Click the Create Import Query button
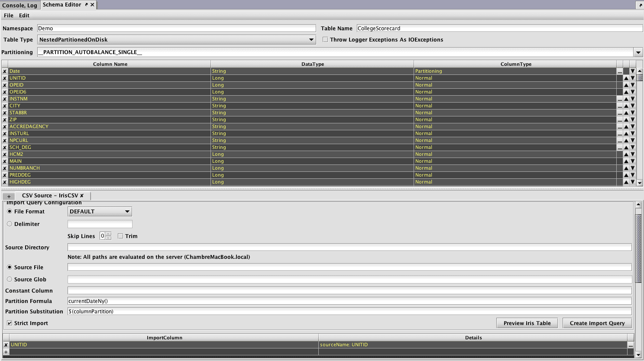The height and width of the screenshot is (361, 644). (597, 323)
